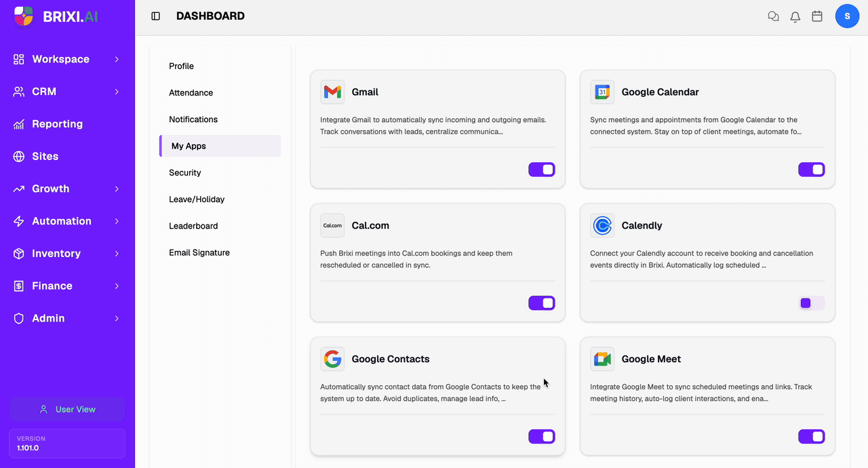
Task: Click the Sites globe icon
Action: point(19,157)
